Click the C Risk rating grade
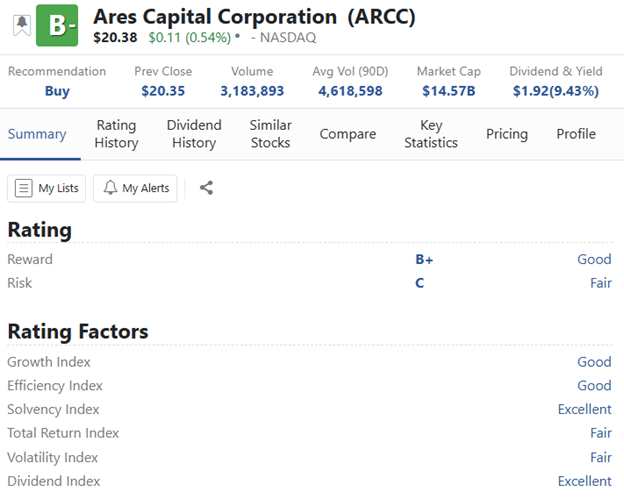 [420, 283]
